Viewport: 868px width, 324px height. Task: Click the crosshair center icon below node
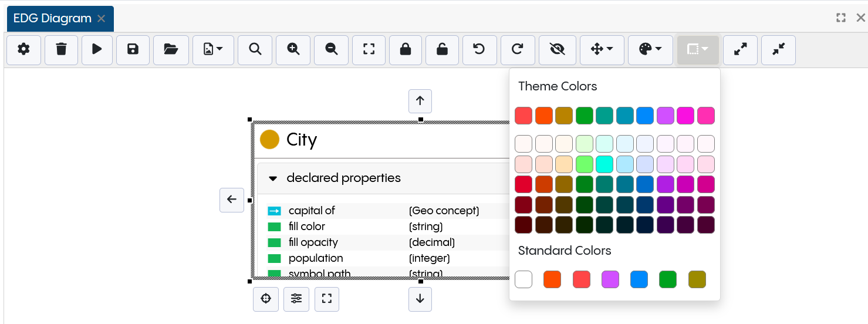click(x=266, y=299)
